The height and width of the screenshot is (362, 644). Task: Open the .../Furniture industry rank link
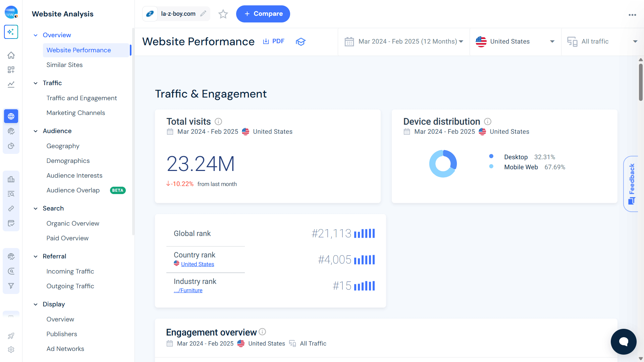pyautogui.click(x=188, y=290)
